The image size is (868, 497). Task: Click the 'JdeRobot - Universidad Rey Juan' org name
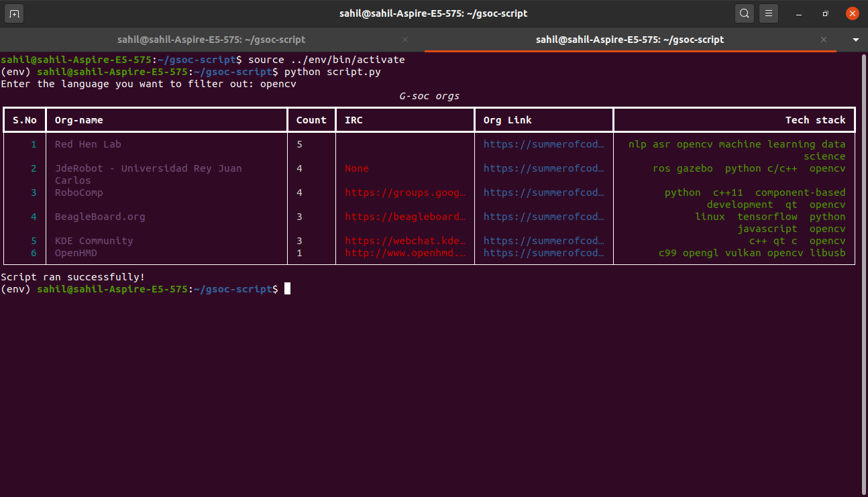click(x=148, y=168)
